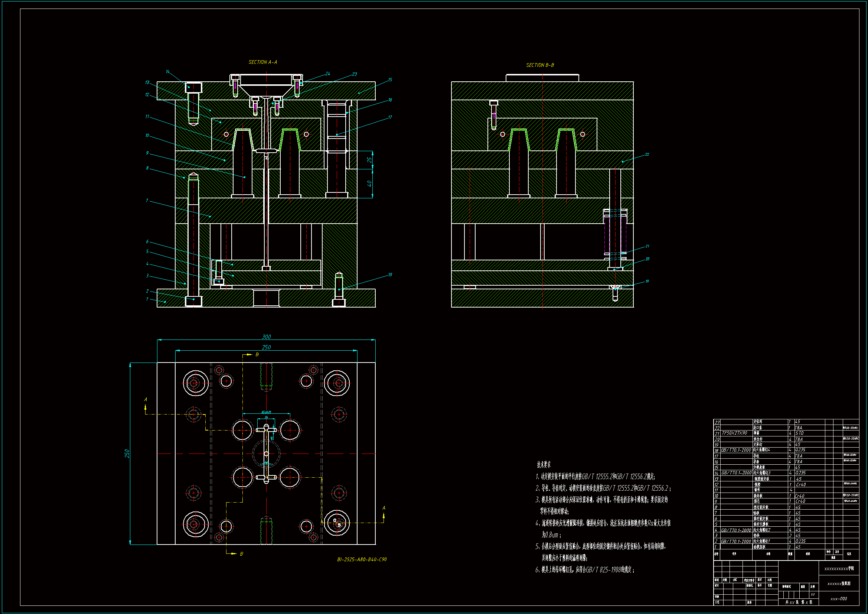Select the 300 width dimension text
The width and height of the screenshot is (868, 614).
[266, 337]
